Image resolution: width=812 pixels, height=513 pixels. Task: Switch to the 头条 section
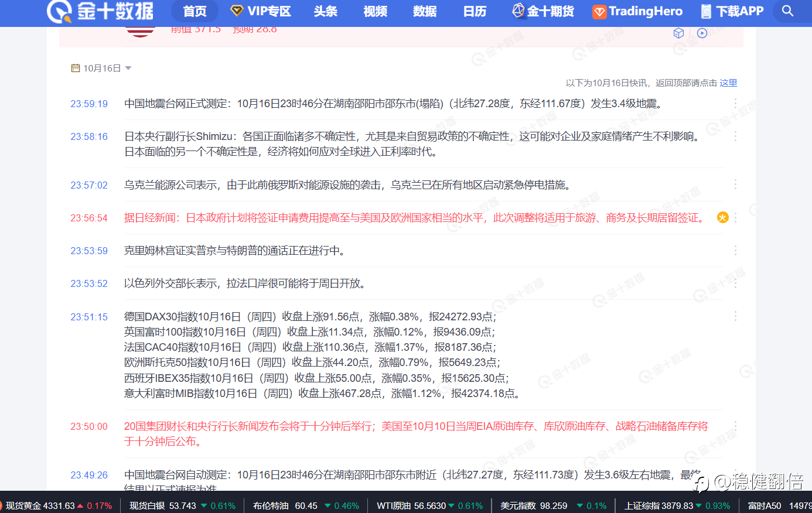tap(326, 11)
